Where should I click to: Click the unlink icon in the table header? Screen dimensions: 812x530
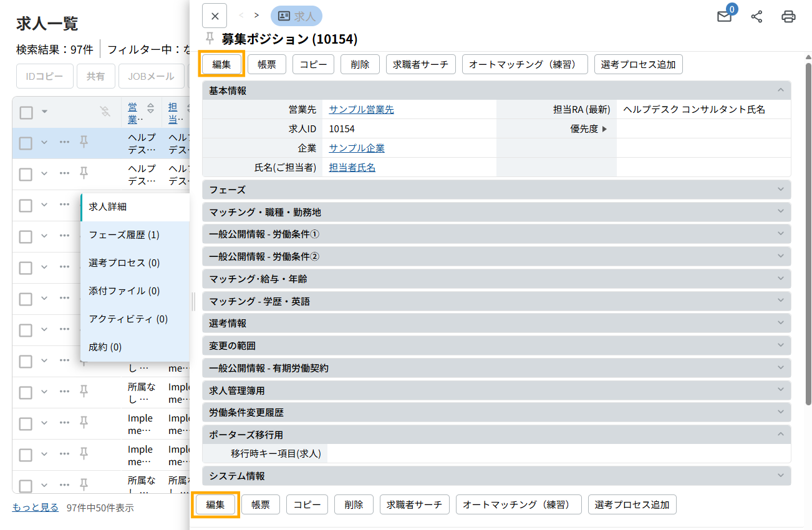(x=105, y=112)
